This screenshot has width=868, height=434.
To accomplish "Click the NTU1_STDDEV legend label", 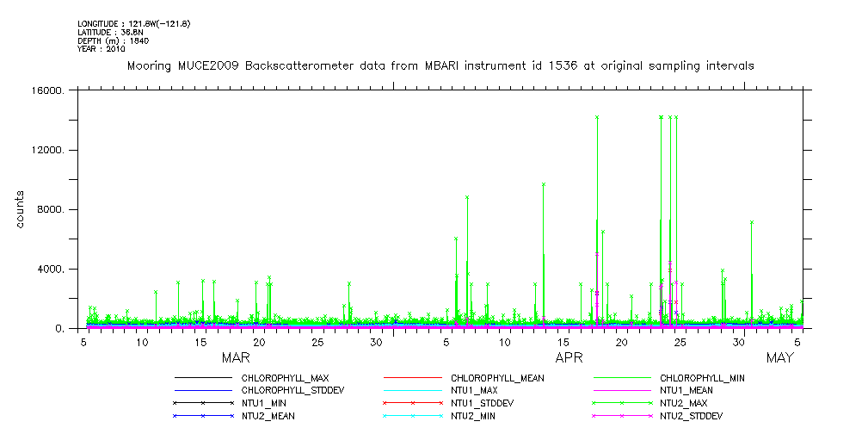I will pos(483,403).
